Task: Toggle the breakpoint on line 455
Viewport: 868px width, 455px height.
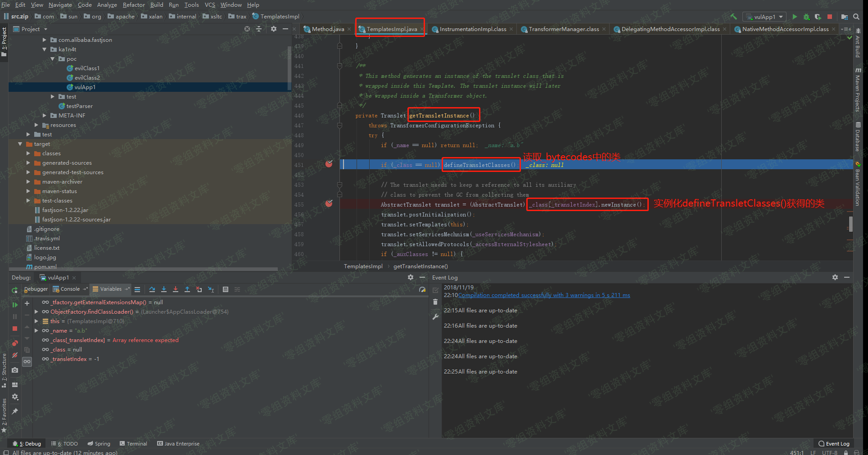Action: 329,204
